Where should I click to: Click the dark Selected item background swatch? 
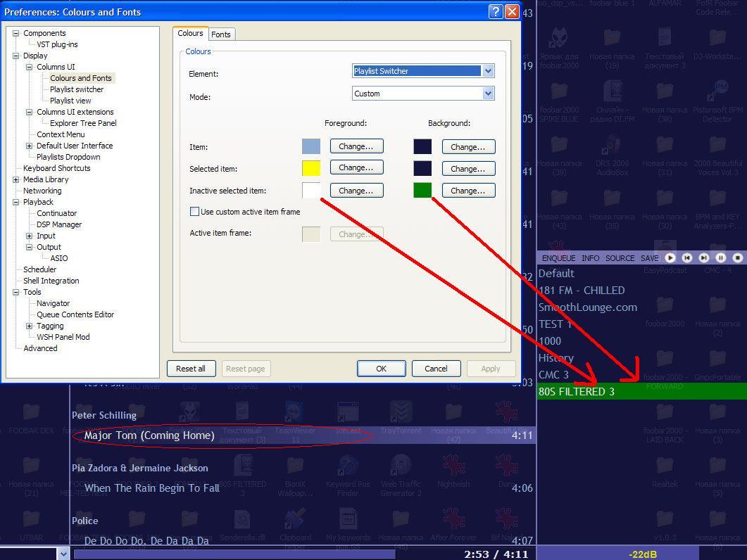point(422,168)
